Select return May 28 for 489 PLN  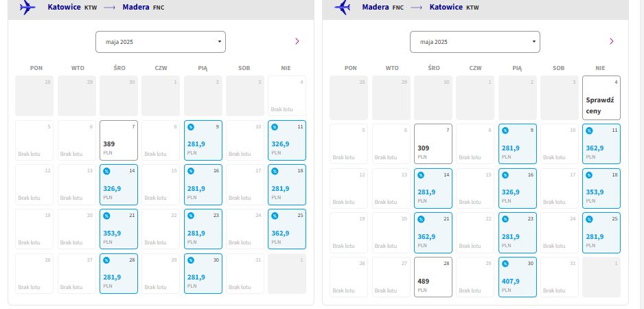click(433, 277)
